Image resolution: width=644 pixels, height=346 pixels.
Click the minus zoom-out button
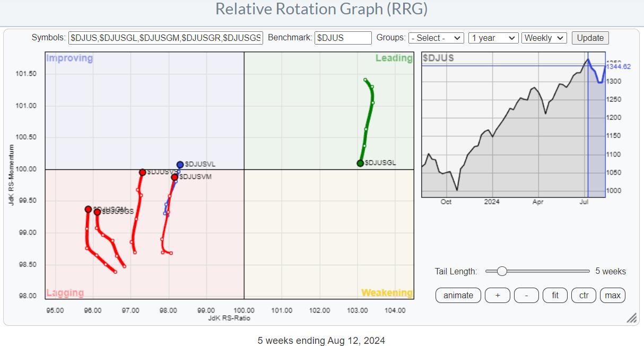[527, 295]
